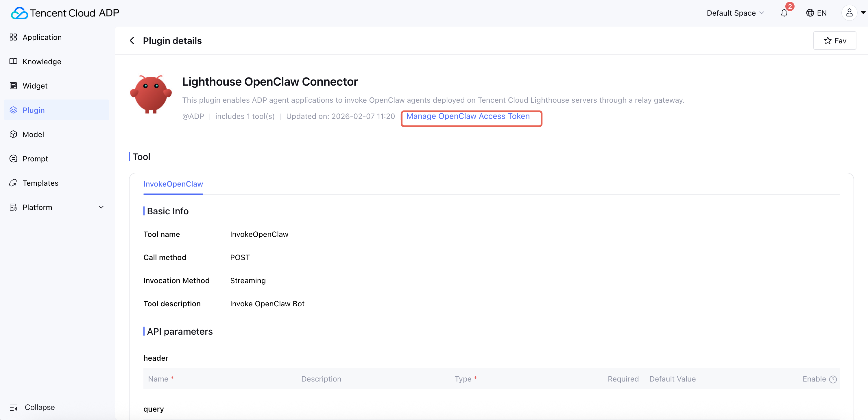Click the back arrow beside Plugin details

[x=132, y=41]
